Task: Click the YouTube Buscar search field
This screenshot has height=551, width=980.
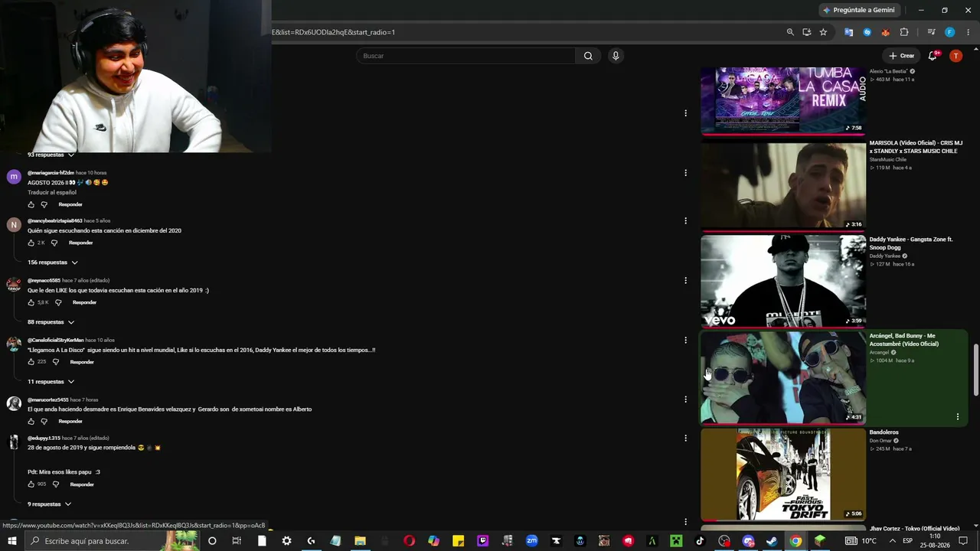Action: (x=465, y=56)
